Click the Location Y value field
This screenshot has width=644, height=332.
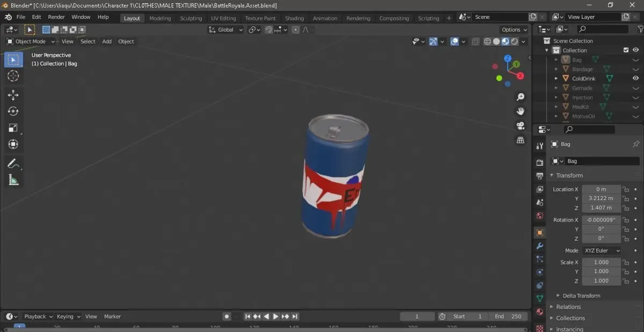pyautogui.click(x=601, y=198)
